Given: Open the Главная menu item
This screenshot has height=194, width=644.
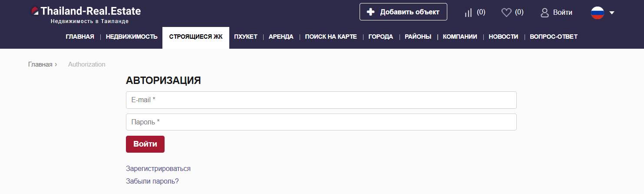Looking at the screenshot, I should 80,37.
